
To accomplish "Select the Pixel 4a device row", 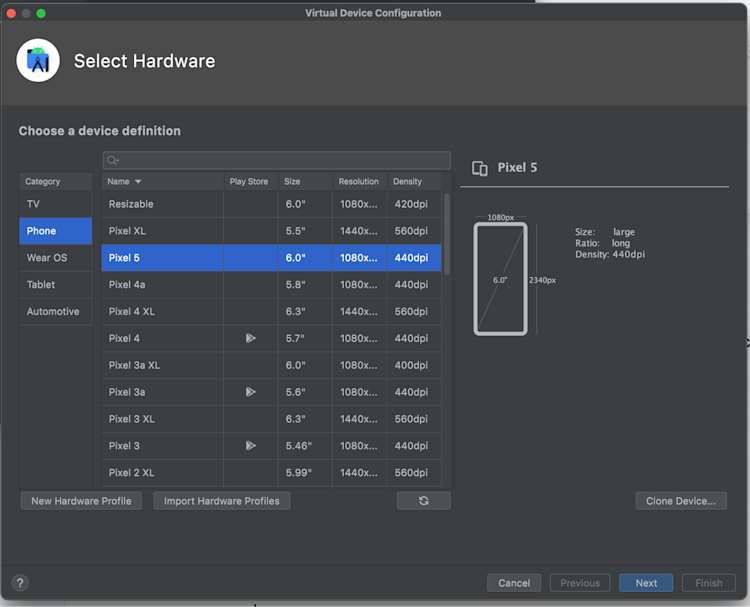I will tap(271, 285).
